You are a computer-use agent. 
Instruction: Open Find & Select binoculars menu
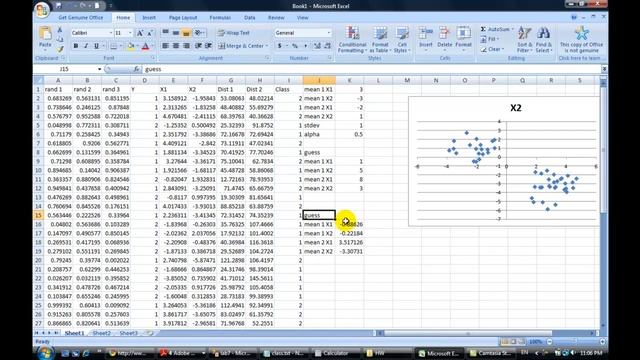point(544,39)
